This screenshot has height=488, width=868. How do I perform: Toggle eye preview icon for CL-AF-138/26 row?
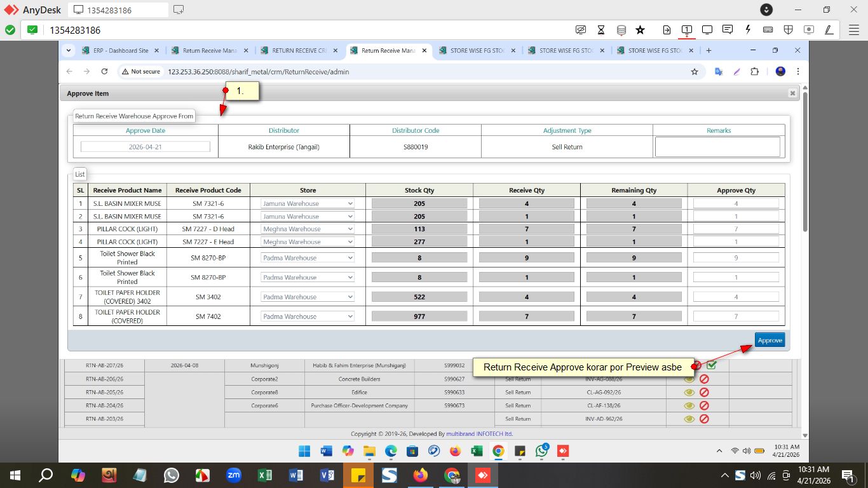tap(689, 405)
